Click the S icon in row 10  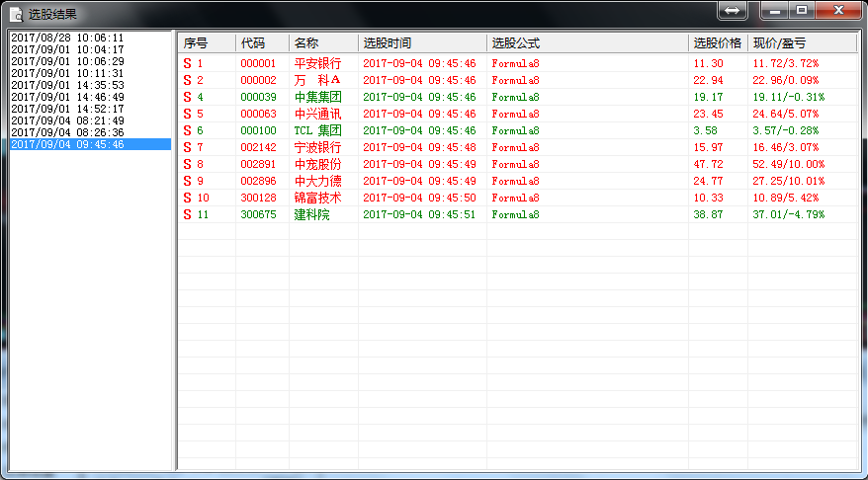[187, 198]
